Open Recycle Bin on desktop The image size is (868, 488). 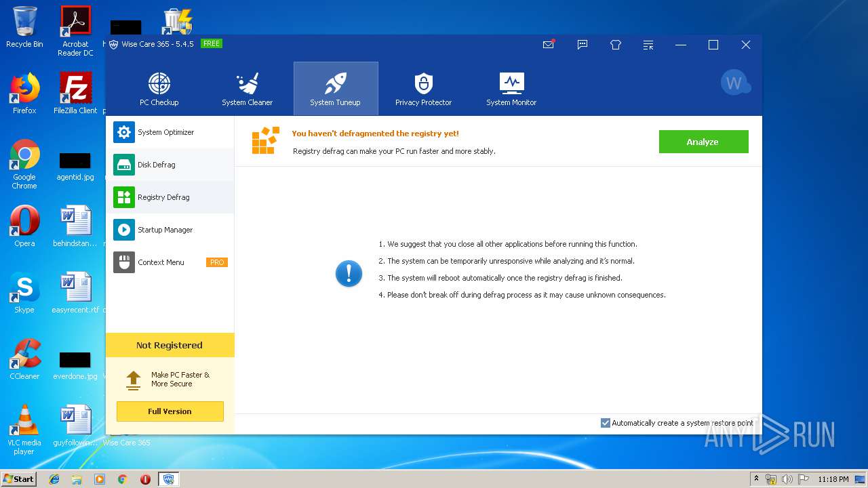tap(24, 27)
